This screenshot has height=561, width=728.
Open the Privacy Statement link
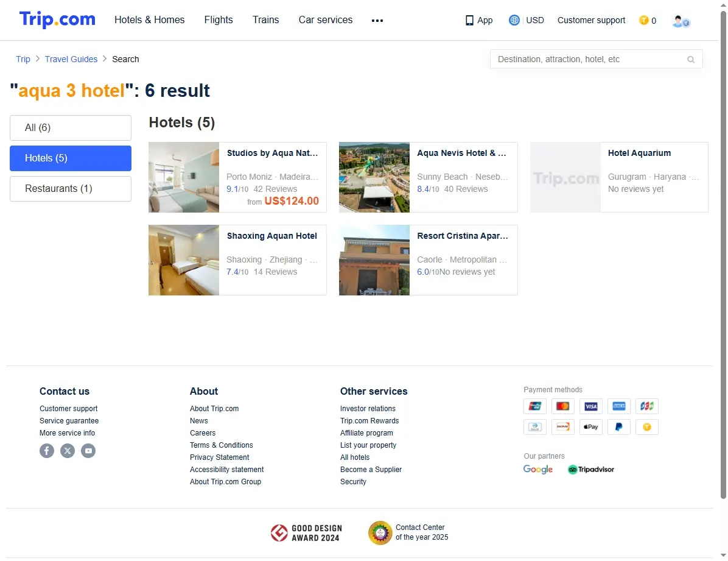[x=220, y=457]
